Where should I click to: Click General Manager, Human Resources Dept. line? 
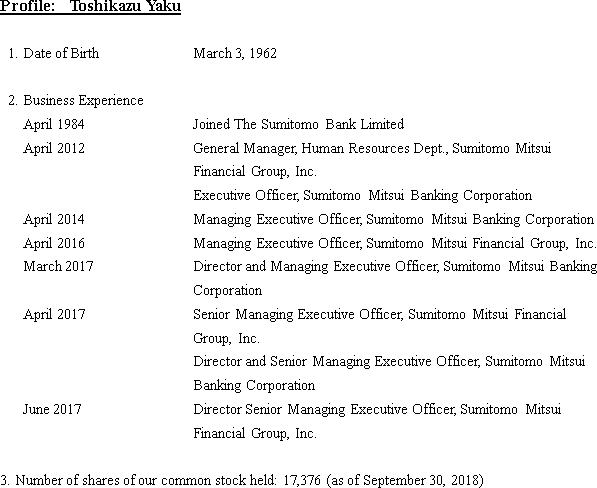tap(372, 148)
